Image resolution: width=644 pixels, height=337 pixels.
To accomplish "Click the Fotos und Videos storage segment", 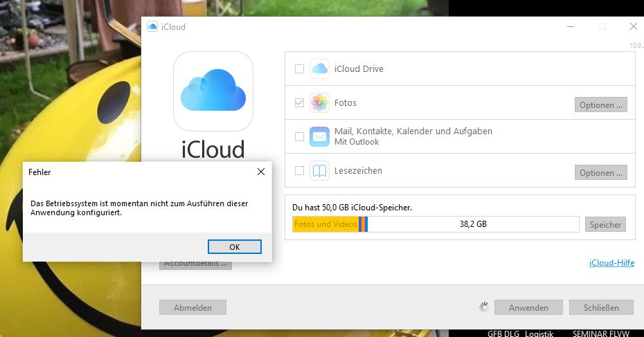I will pos(325,224).
